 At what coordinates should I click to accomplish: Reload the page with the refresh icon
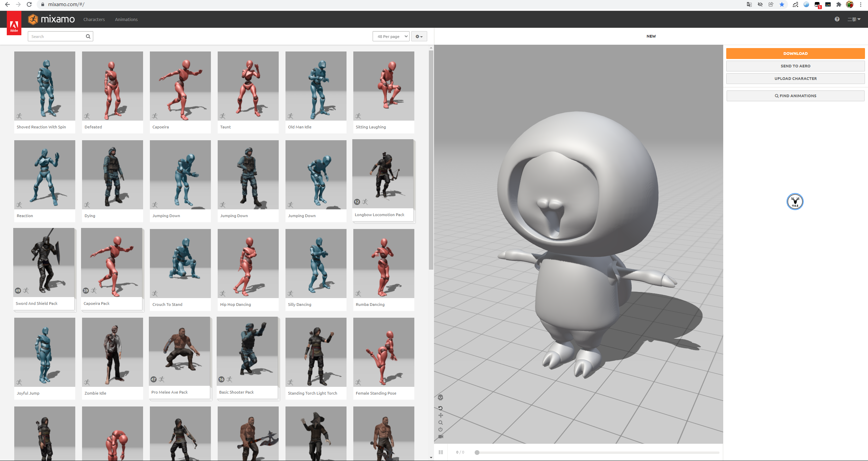(x=29, y=4)
